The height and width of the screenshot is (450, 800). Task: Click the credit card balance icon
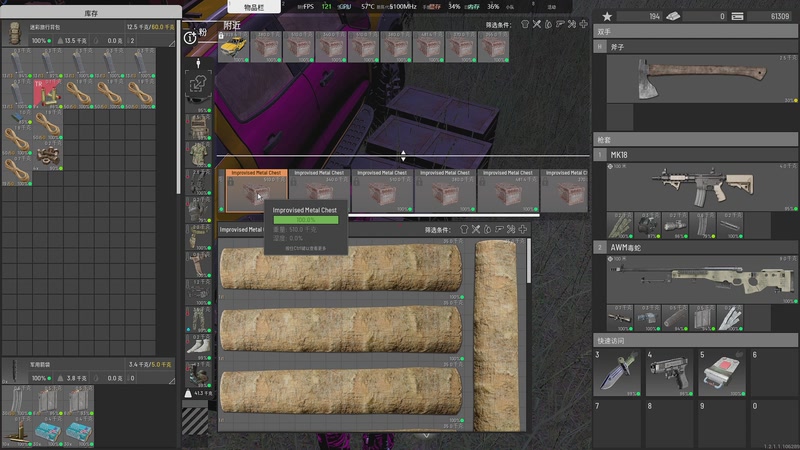tap(737, 16)
